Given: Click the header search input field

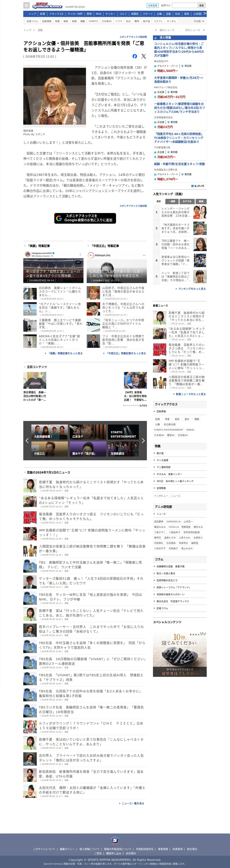Looking at the screenshot, I should pos(185,5).
